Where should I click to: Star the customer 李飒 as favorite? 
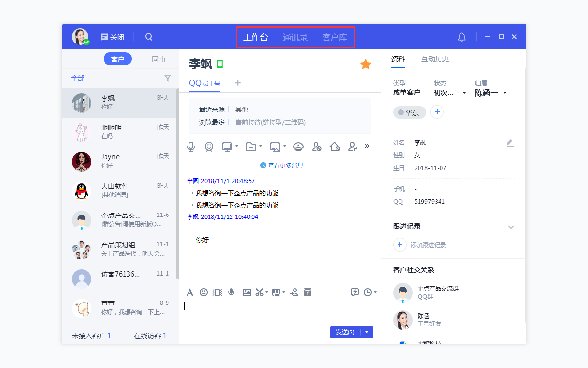coord(365,64)
